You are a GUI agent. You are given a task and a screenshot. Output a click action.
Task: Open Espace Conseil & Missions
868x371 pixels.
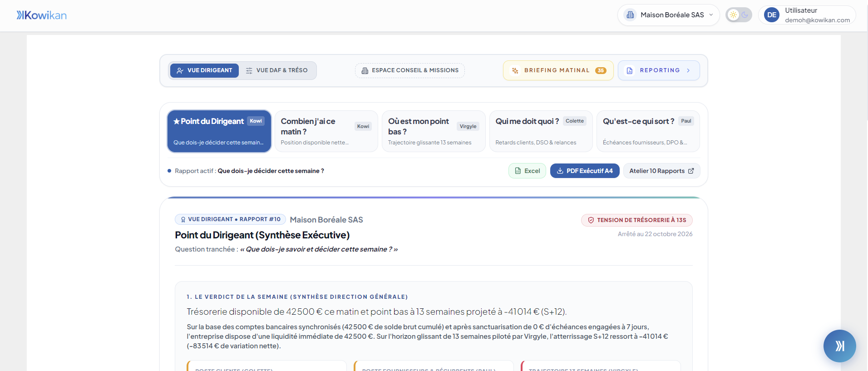pyautogui.click(x=410, y=70)
